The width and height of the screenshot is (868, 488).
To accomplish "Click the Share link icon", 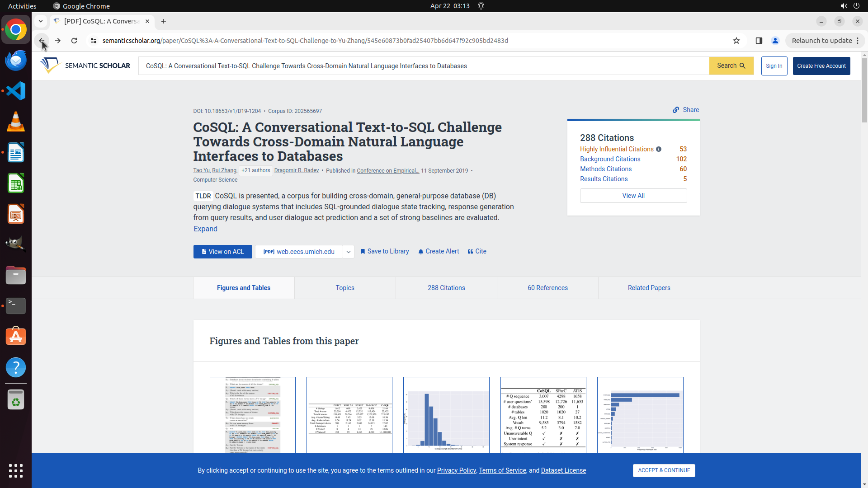I will (x=676, y=110).
